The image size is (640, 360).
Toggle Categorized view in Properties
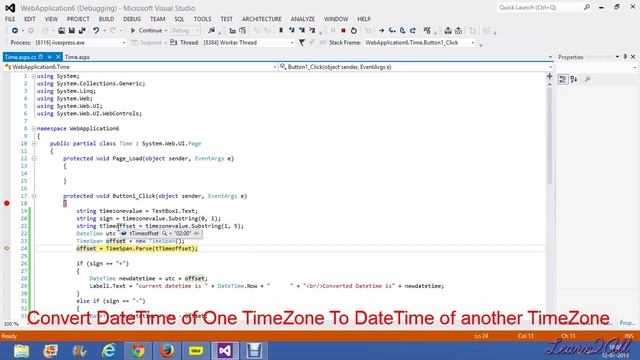(x=563, y=79)
